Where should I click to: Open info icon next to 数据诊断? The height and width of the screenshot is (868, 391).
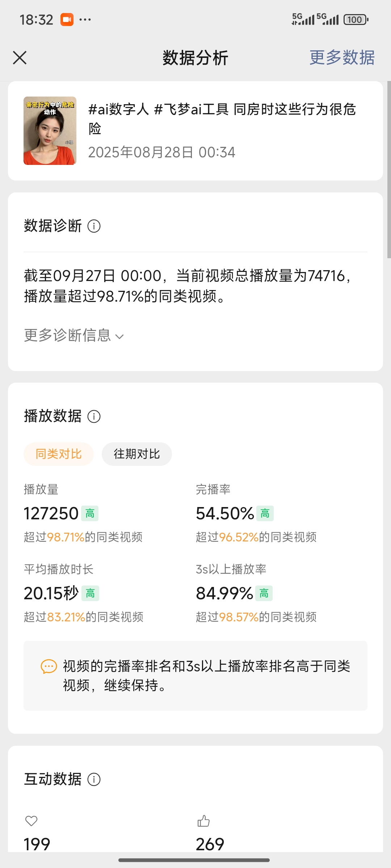[94, 226]
